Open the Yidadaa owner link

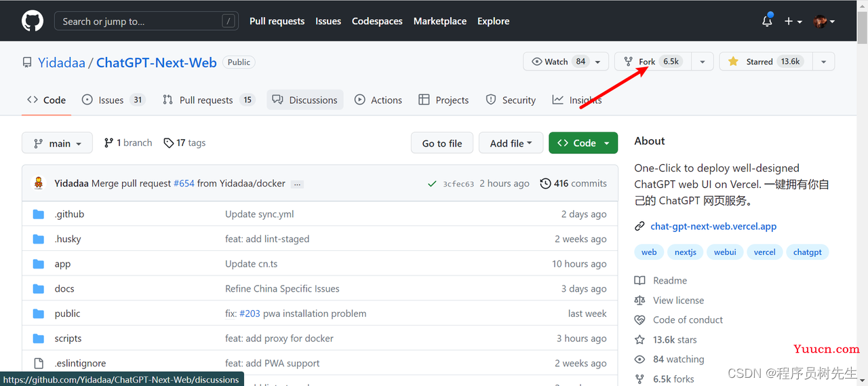pos(62,62)
